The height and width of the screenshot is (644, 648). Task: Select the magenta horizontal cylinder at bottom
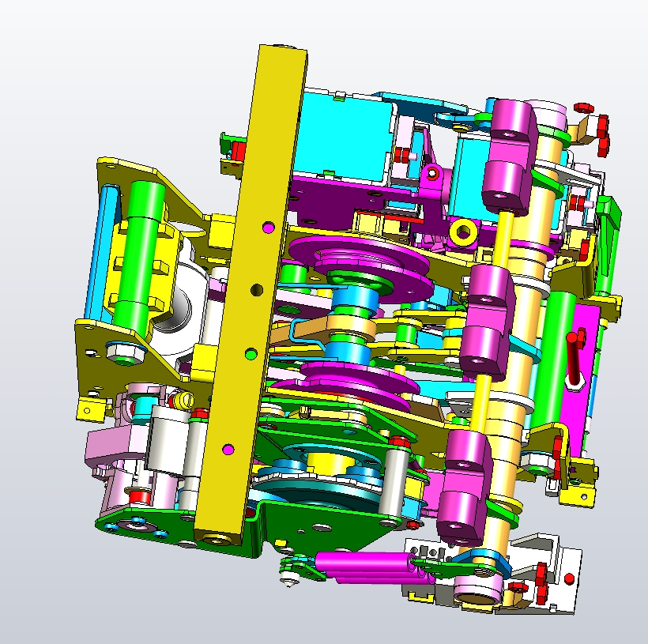[364, 562]
